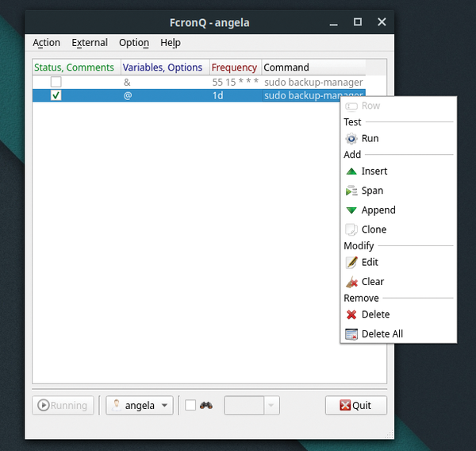The height and width of the screenshot is (451, 476).
Task: Select Delete All in the context menu
Action: coord(398,334)
